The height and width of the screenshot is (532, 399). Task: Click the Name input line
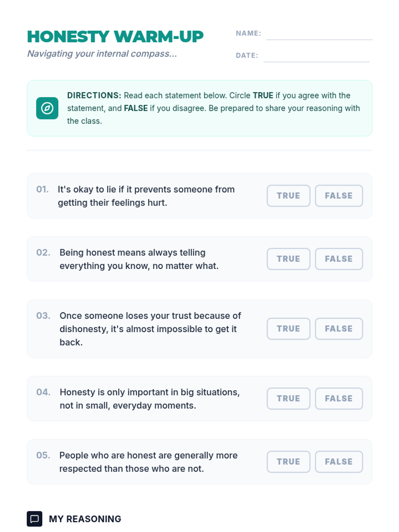pyautogui.click(x=319, y=35)
